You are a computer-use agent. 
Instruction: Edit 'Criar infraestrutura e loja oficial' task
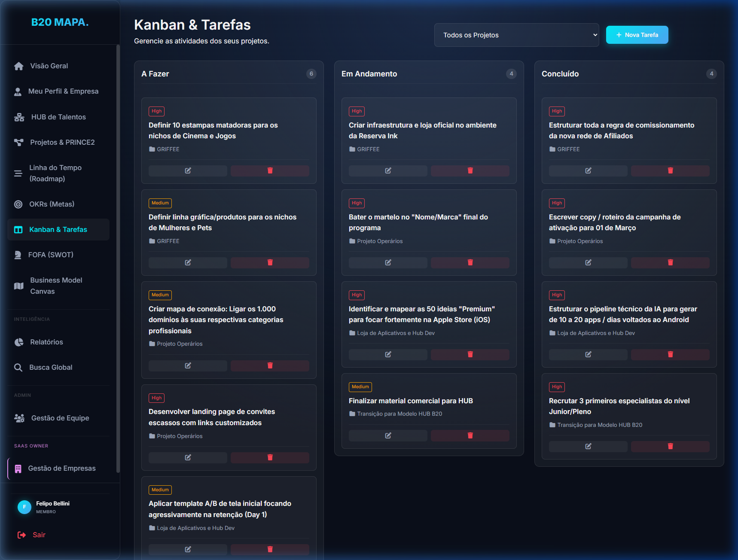point(388,170)
